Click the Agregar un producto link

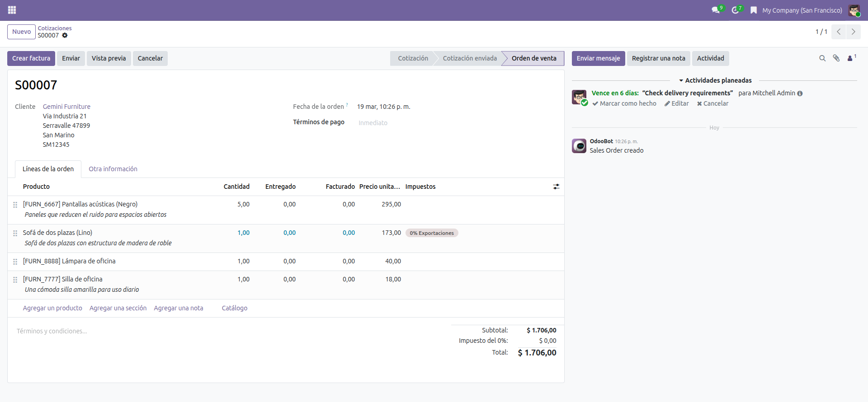point(52,308)
